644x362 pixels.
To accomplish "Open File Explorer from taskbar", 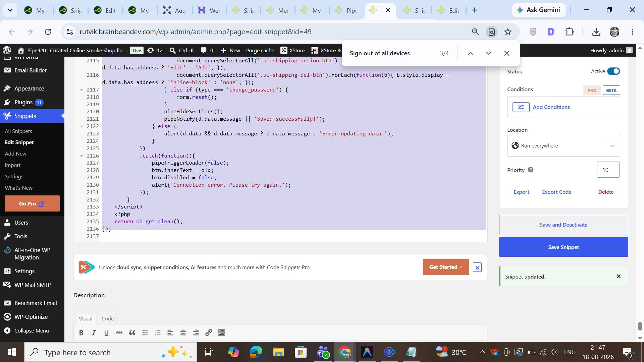I will 278,352.
